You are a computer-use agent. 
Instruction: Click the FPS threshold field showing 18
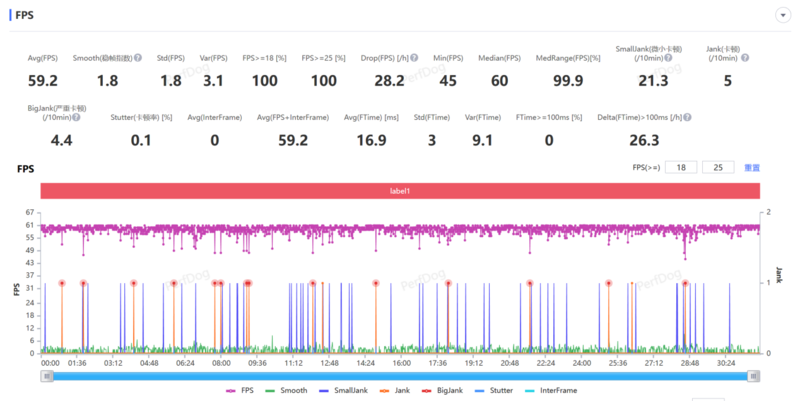click(681, 167)
